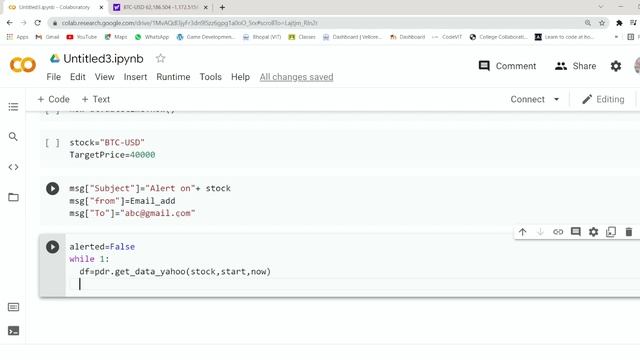Image resolution: width=640 pixels, height=360 pixels.
Task: Open the Tools menu
Action: pyautogui.click(x=210, y=77)
